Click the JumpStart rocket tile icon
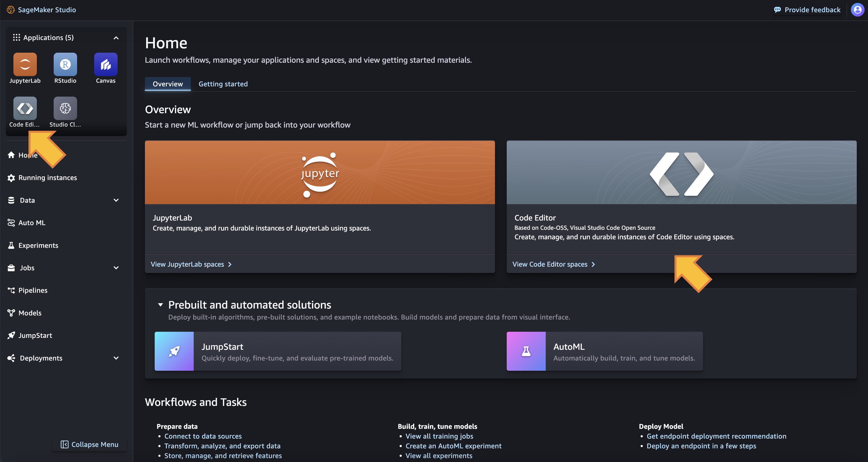The height and width of the screenshot is (462, 868). point(174,351)
